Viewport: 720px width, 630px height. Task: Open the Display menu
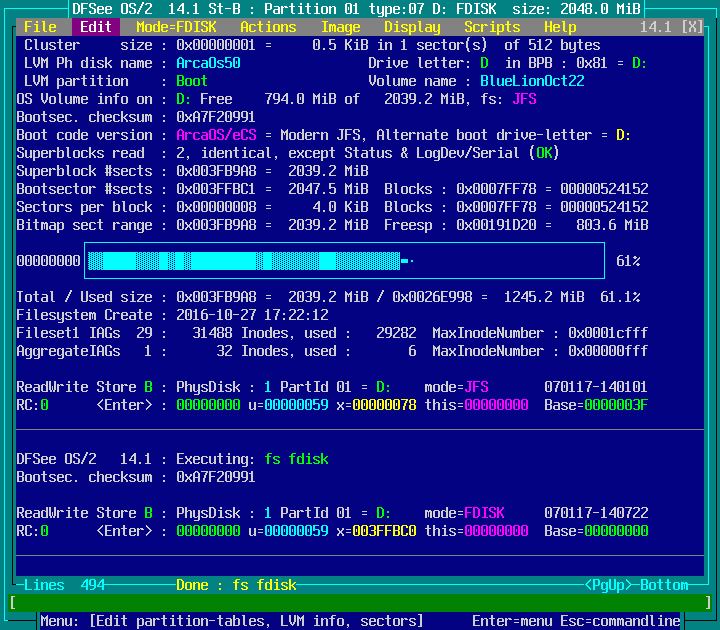click(x=412, y=27)
